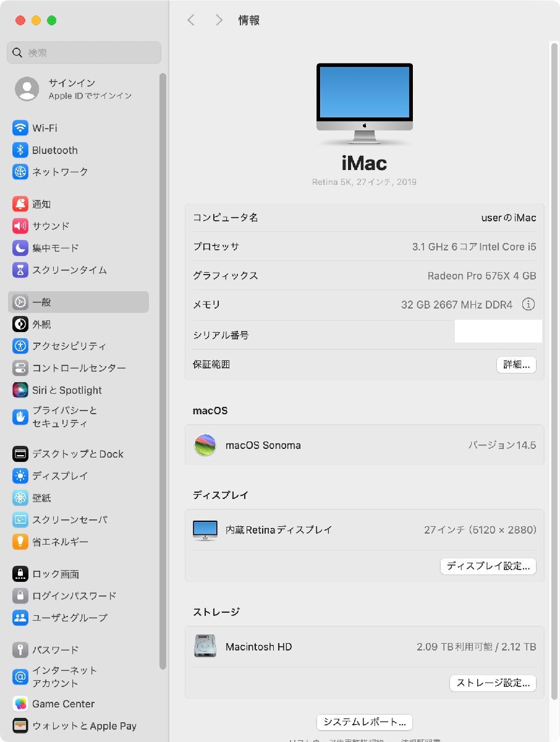The height and width of the screenshot is (742, 560).
Task: Click 内蔵Retinaディスプレイ monitor icon
Action: tap(205, 531)
